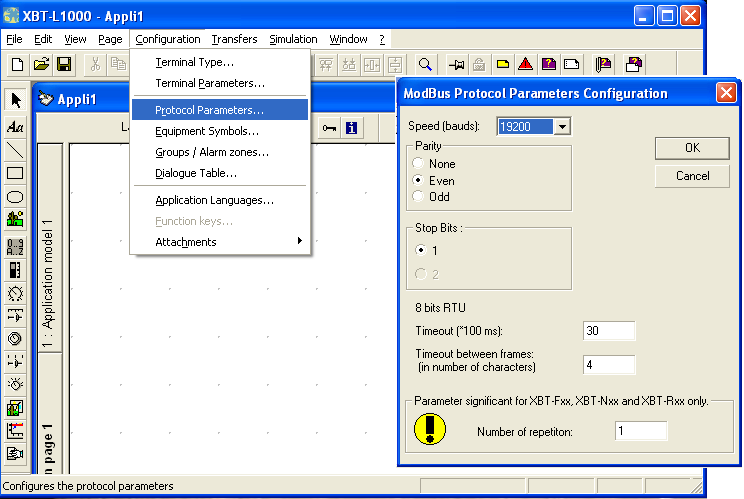Screen dimensions: 744x499
Task: Click the yellow label page icon
Action: (x=502, y=64)
